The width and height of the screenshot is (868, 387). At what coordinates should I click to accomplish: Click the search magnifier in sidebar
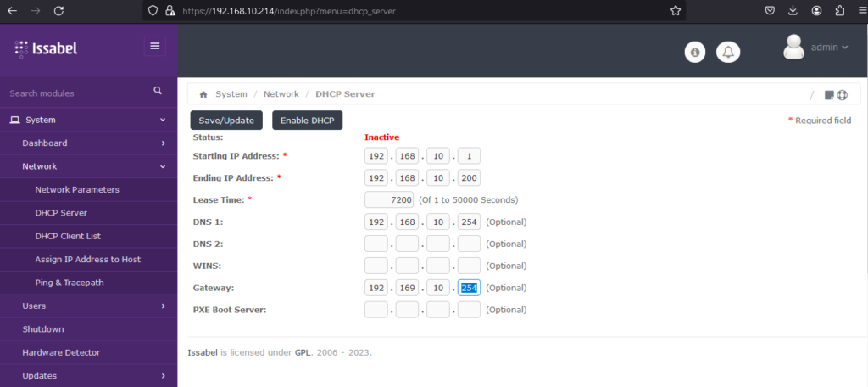point(158,91)
